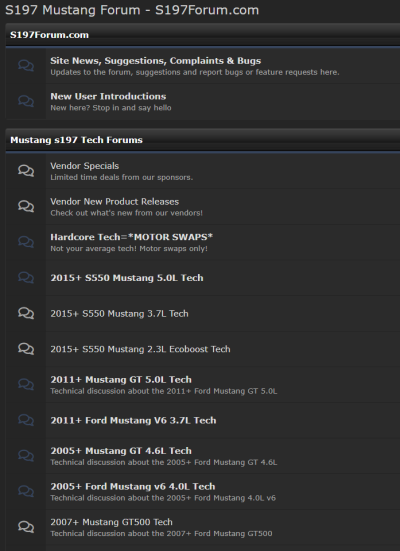The height and width of the screenshot is (551, 400).
Task: Open 2005+ Ford Mustang v6 4.0L Tech
Action: [x=133, y=487]
